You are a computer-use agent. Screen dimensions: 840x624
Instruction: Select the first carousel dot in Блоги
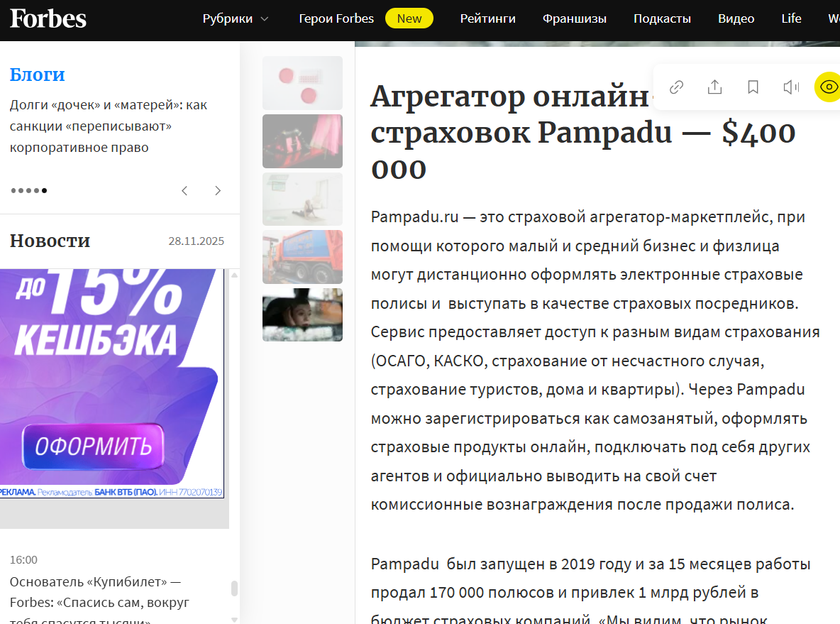point(13,190)
